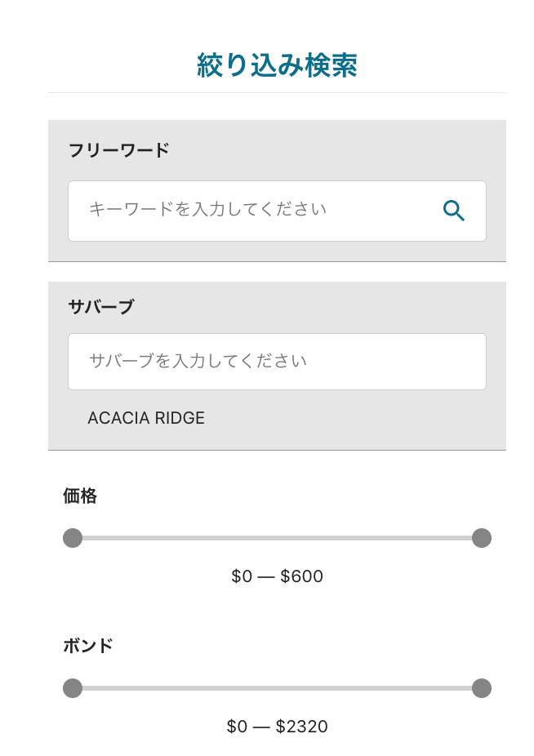Select the ACACIA RIDGE suburb suggestion
This screenshot has width=534, height=756.
click(x=146, y=418)
